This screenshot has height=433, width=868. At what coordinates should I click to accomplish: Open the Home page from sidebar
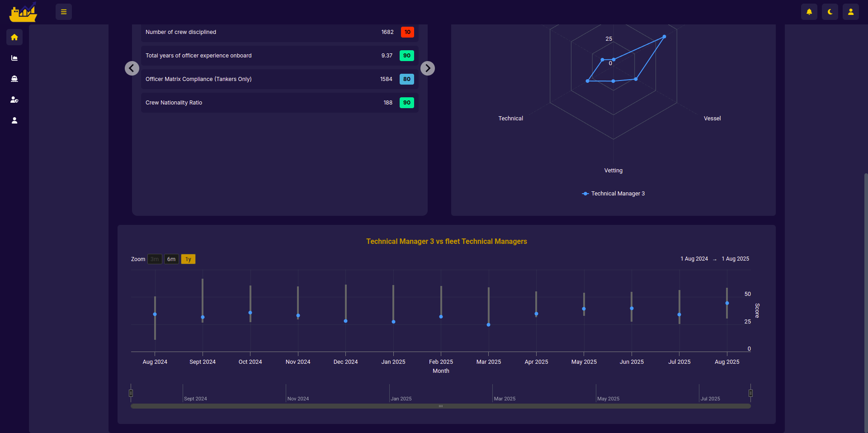pos(14,37)
